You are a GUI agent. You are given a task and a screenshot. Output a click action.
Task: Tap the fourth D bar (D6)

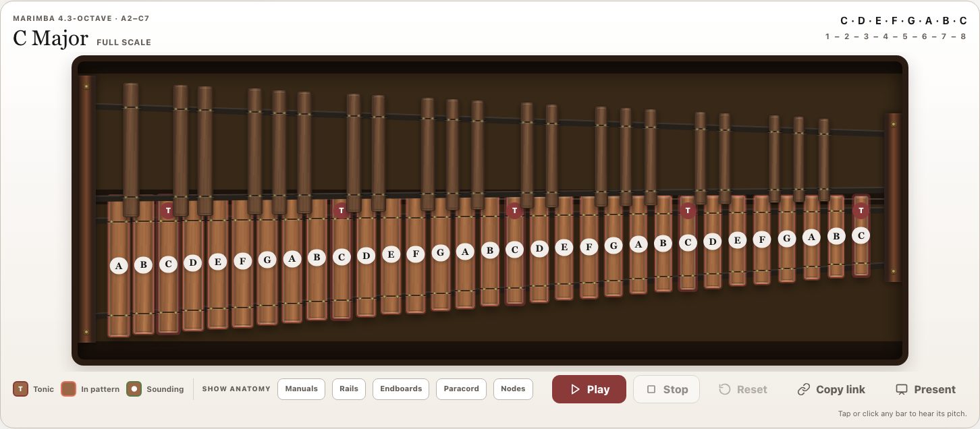[713, 241]
